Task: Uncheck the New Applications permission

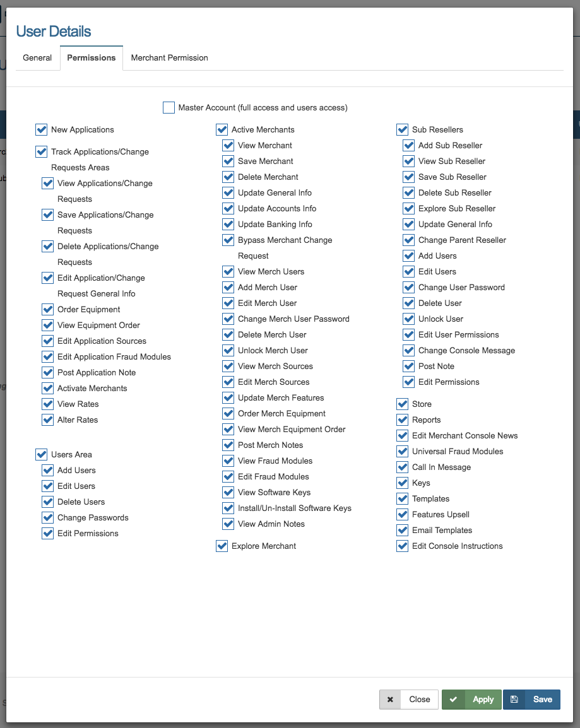Action: (42, 130)
